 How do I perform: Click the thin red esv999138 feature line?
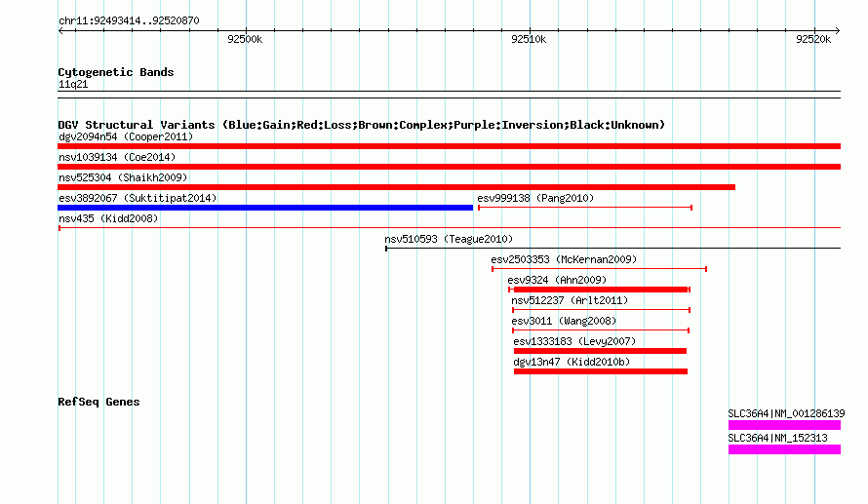point(585,208)
